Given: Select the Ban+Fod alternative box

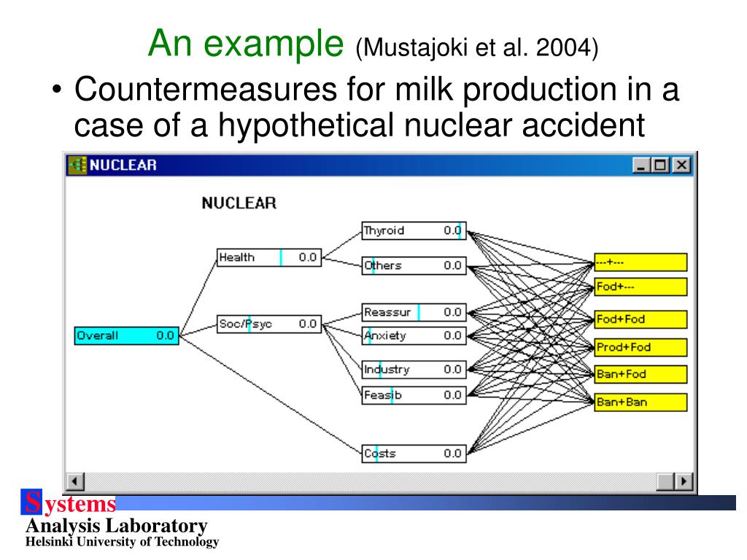Looking at the screenshot, I should pos(640,374).
